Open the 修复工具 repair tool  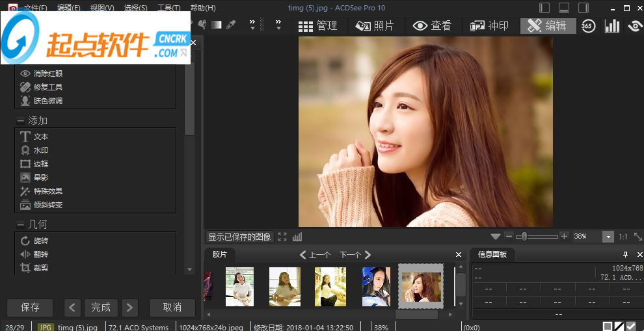coord(47,87)
